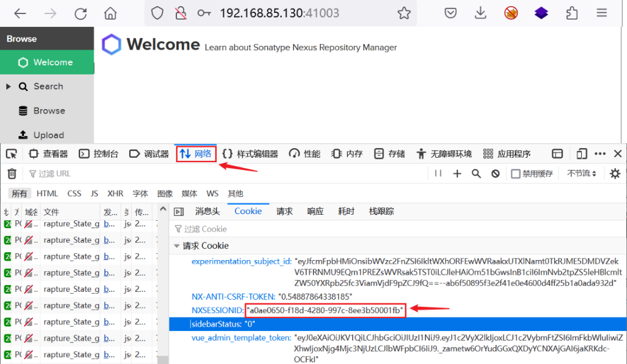Open the 不节流 throttling dropdown
This screenshot has width=627, height=364.
click(582, 173)
